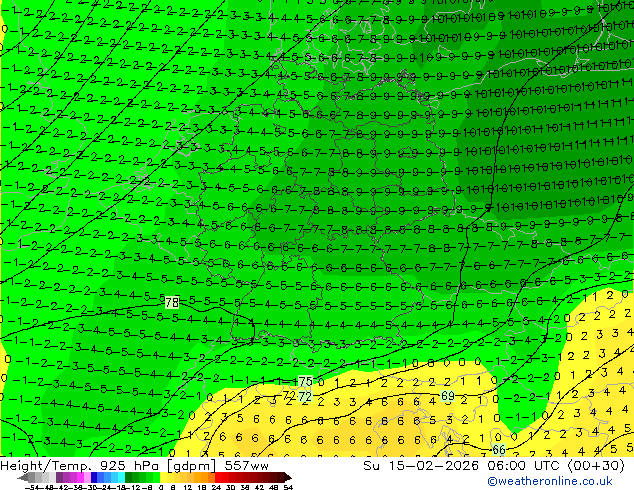Pick the bright red legend swatch
Image resolution: width=634 pixels, height=490 pixels.
219,477
